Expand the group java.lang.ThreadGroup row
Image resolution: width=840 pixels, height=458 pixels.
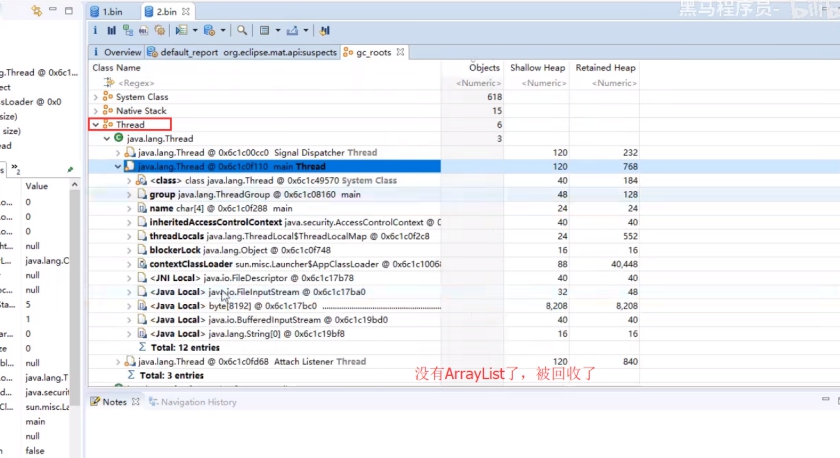[x=129, y=194]
